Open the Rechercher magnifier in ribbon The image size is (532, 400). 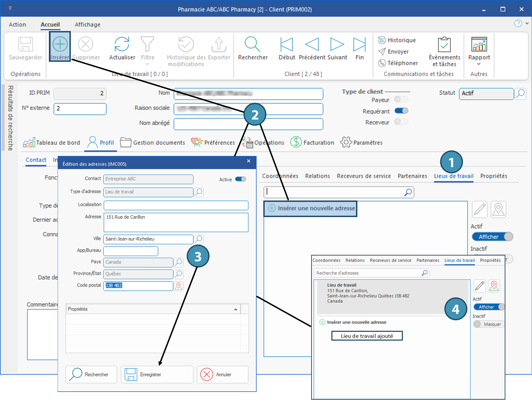coord(253,44)
